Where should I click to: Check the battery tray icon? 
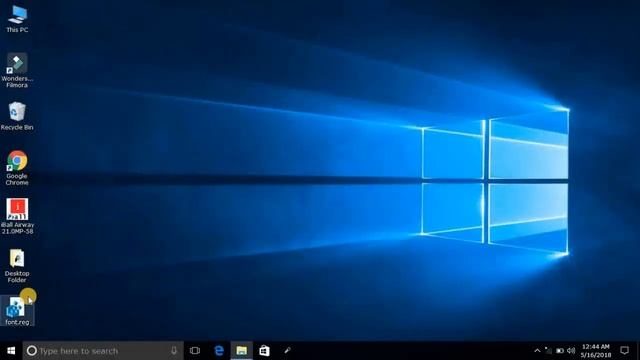tap(560, 351)
